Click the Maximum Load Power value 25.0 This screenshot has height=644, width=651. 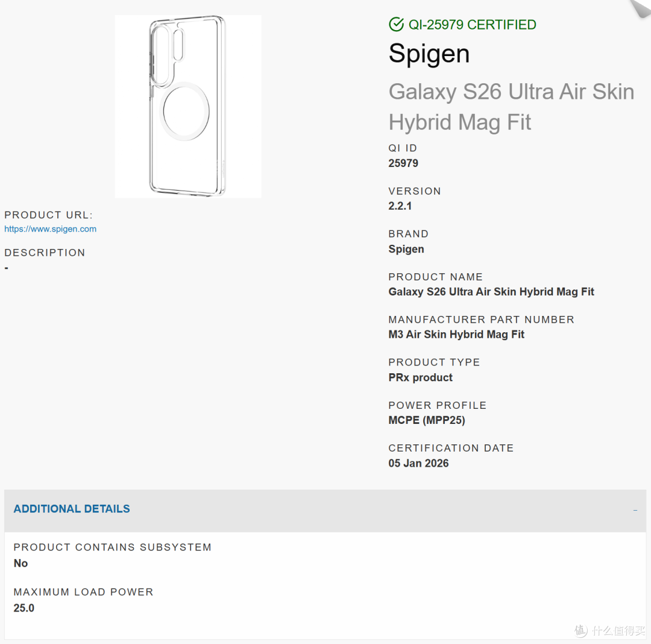click(x=24, y=608)
